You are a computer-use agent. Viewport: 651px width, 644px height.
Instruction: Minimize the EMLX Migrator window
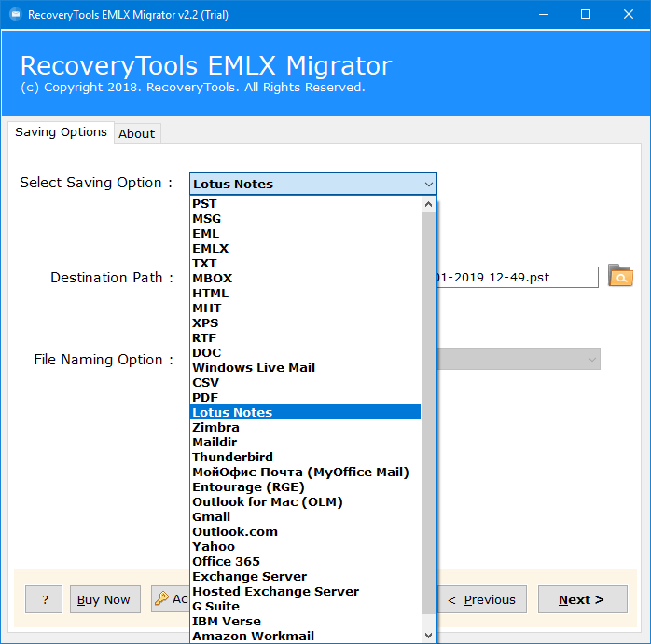point(544,15)
